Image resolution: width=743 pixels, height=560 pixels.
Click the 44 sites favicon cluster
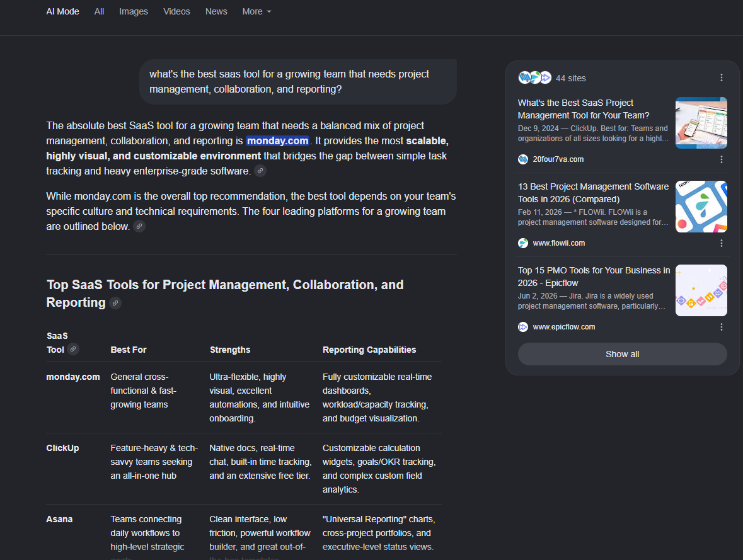pos(535,77)
